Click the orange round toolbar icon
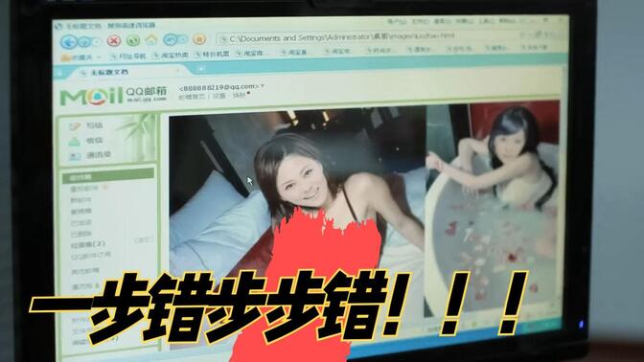644x362 pixels. coord(199,39)
